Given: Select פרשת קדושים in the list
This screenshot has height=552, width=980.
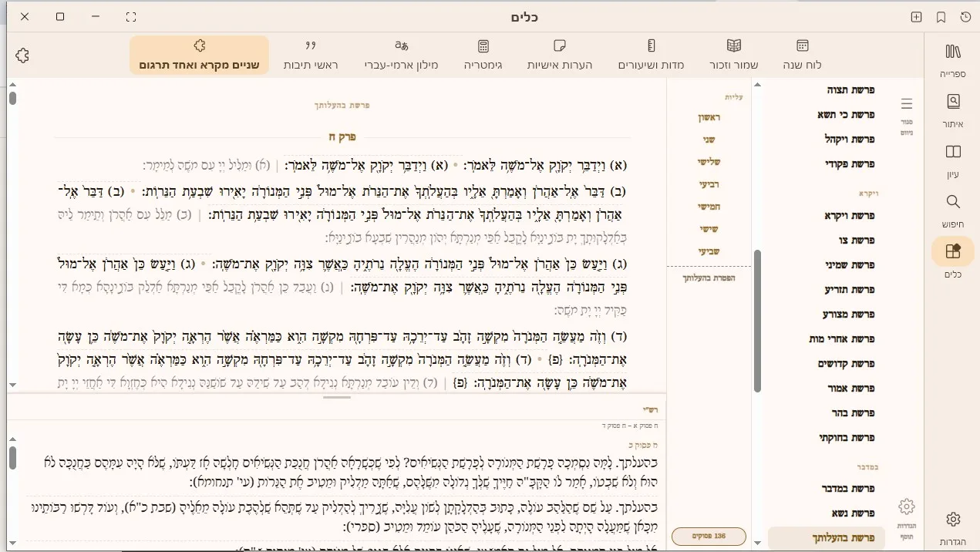Looking at the screenshot, I should click(846, 364).
